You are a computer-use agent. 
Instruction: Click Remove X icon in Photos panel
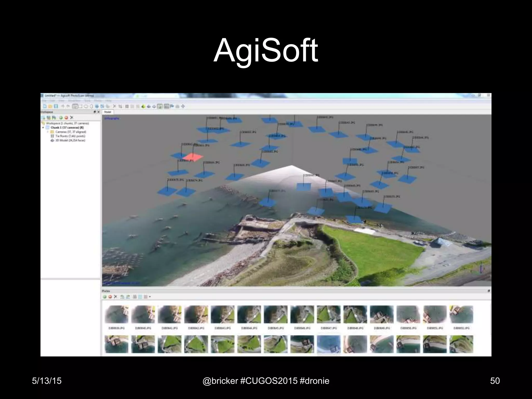(x=116, y=297)
